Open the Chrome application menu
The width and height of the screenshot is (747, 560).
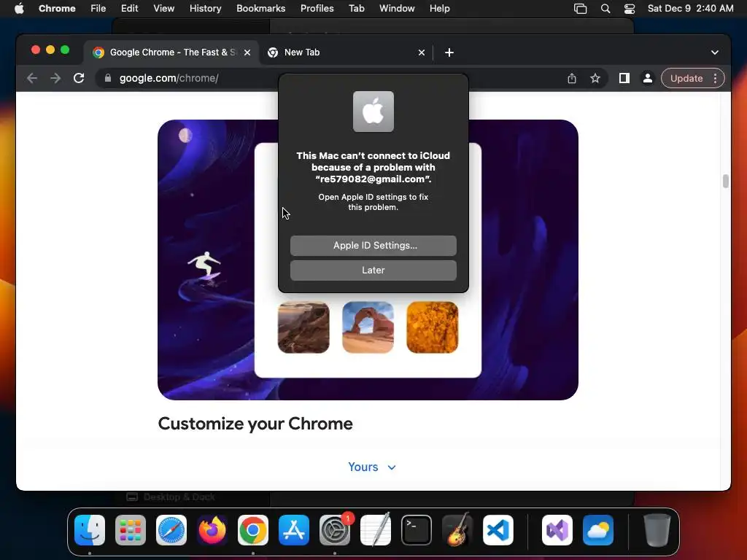pyautogui.click(x=57, y=9)
